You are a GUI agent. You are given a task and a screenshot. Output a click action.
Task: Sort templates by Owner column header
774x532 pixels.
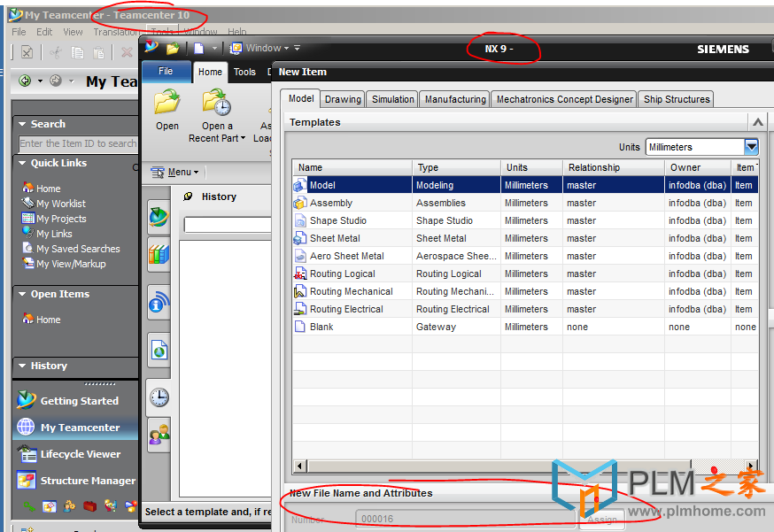(697, 167)
